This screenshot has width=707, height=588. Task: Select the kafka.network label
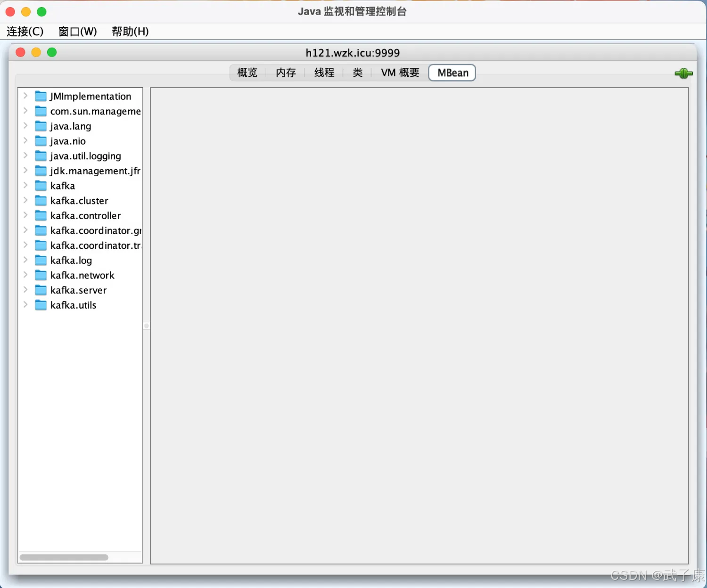(82, 275)
